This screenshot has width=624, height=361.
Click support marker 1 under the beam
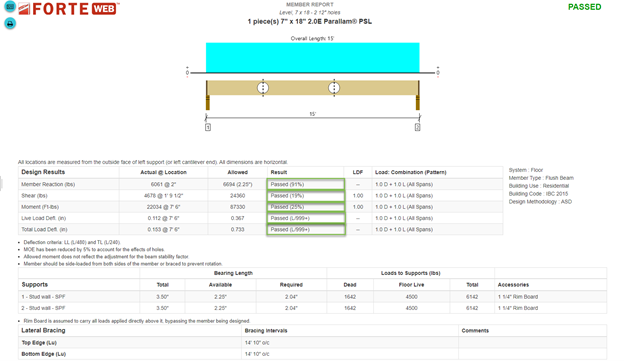click(208, 127)
